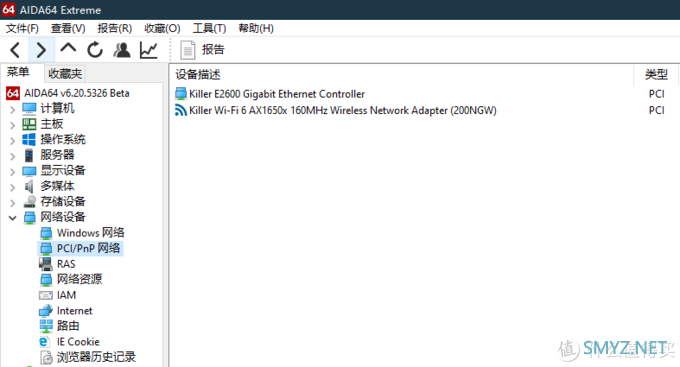
Task: Click the Wi-Fi icon beside Killer AX1650x
Action: pos(180,110)
